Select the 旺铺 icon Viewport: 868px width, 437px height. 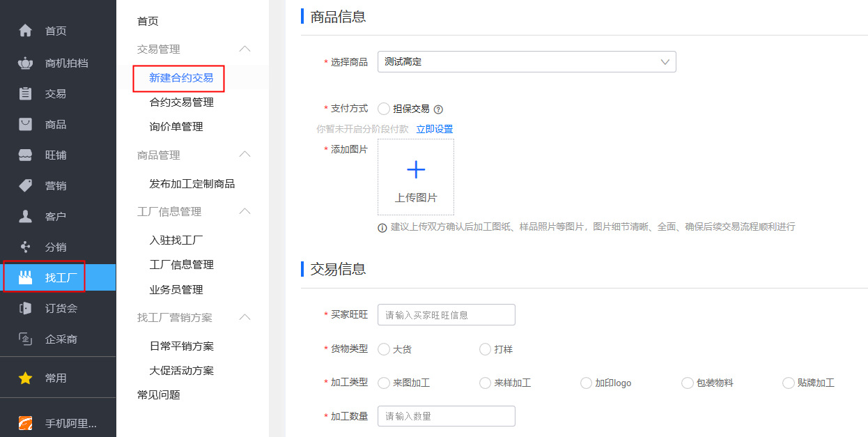click(25, 155)
